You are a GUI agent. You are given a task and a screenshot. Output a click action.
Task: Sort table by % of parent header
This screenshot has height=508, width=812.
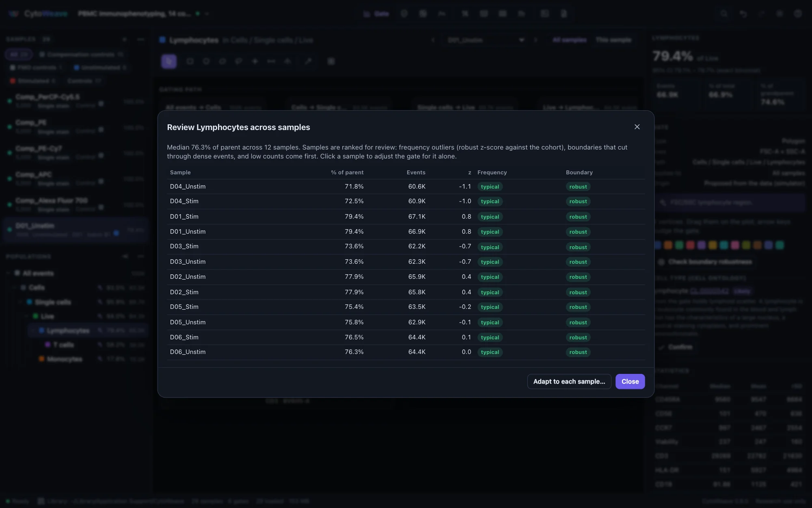click(347, 172)
